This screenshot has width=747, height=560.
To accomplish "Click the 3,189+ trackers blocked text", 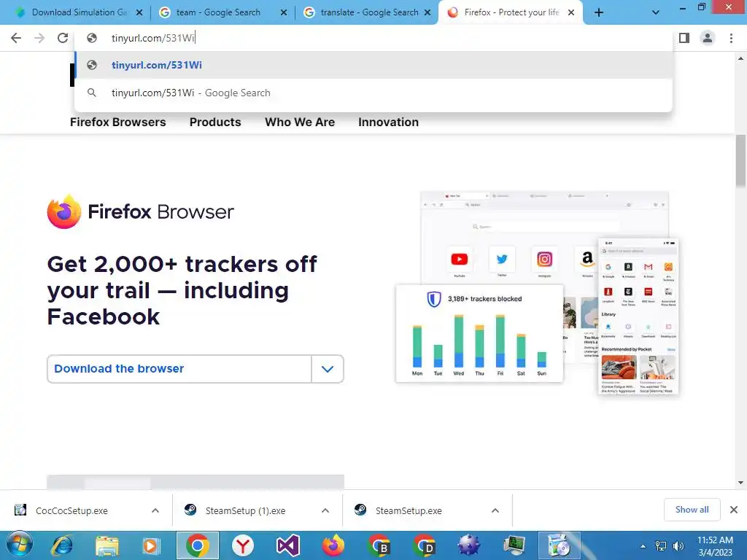I will coord(484,299).
